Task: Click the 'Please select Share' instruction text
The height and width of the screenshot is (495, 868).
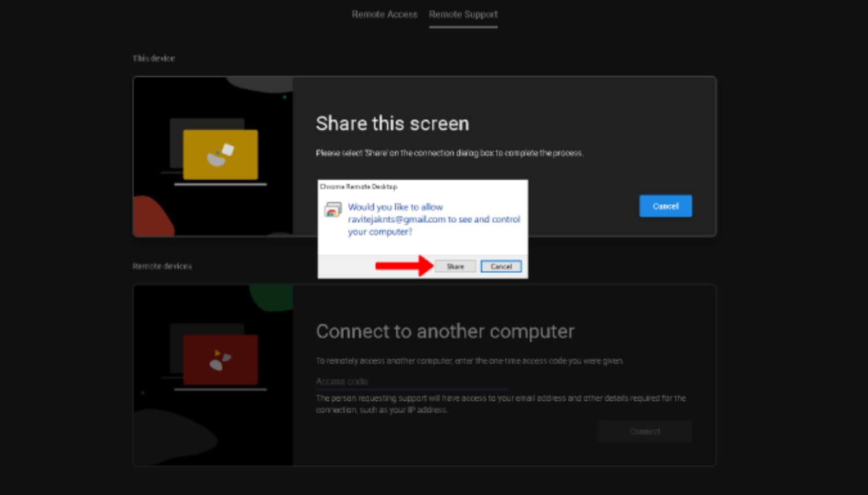Action: pyautogui.click(x=450, y=153)
